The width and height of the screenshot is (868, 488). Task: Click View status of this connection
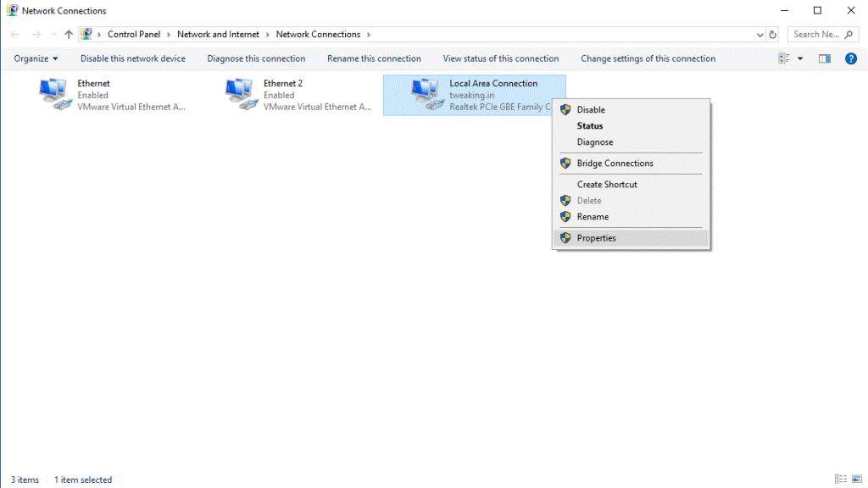point(501,58)
